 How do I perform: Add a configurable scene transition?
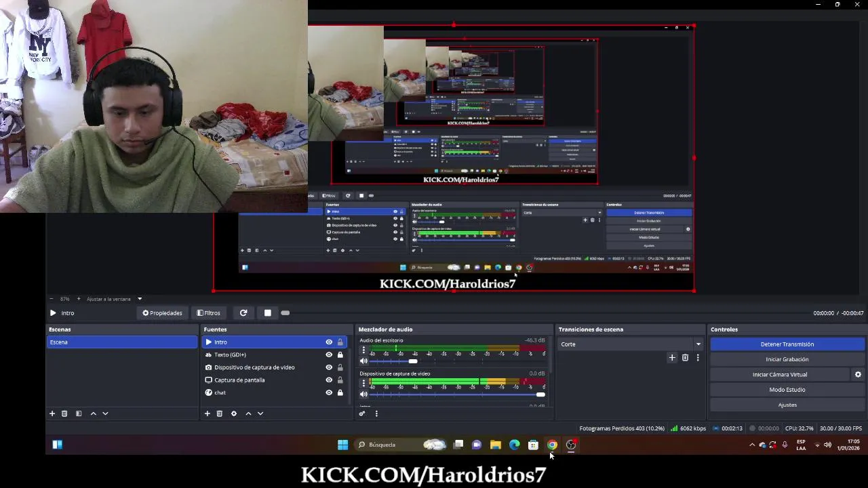672,358
